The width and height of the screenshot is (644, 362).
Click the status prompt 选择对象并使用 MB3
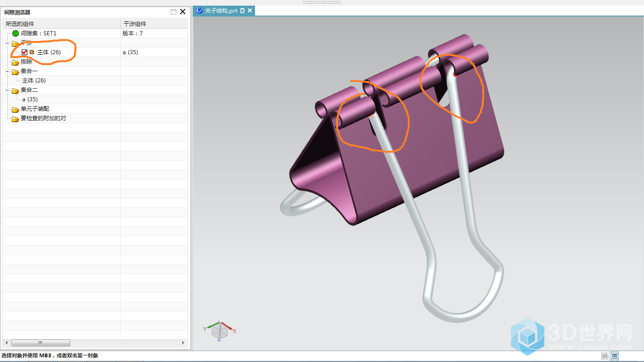[x=50, y=356]
